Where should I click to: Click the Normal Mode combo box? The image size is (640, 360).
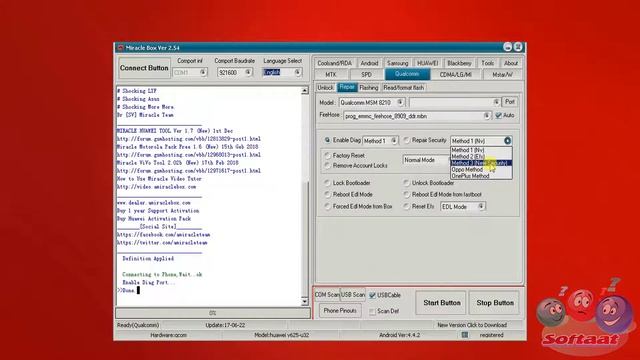pyautogui.click(x=426, y=160)
